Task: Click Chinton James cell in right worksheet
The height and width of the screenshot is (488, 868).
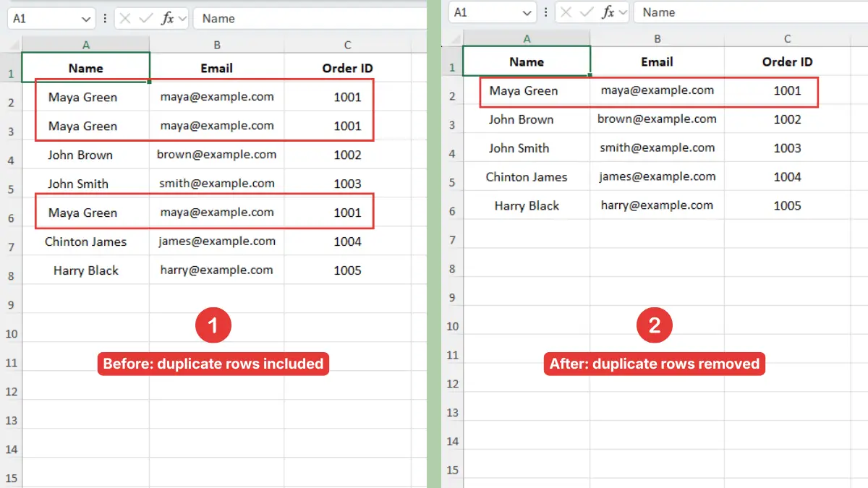Action: [x=527, y=177]
